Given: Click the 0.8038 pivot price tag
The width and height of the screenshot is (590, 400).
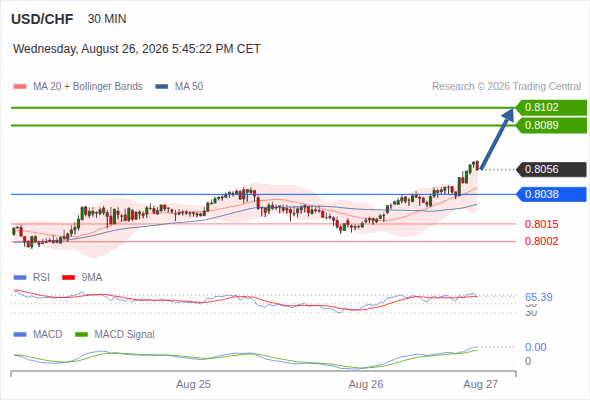Looking at the screenshot, I should pos(551,195).
